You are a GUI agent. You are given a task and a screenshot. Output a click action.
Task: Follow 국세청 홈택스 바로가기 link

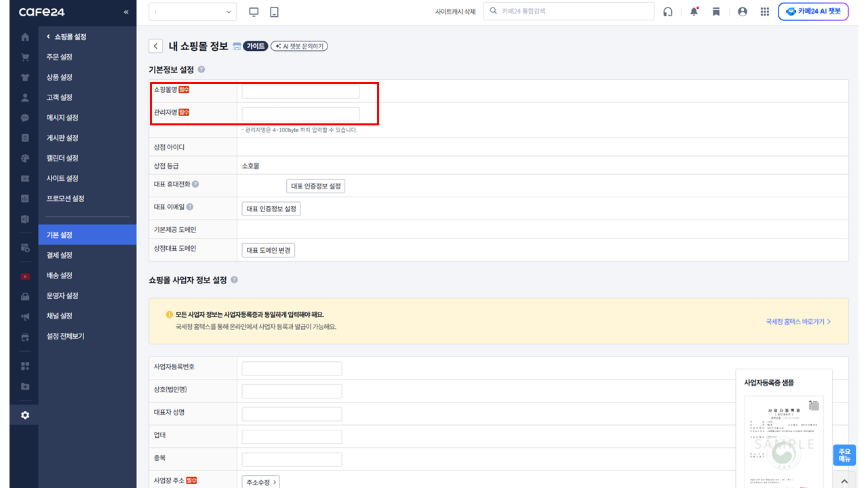(x=799, y=322)
